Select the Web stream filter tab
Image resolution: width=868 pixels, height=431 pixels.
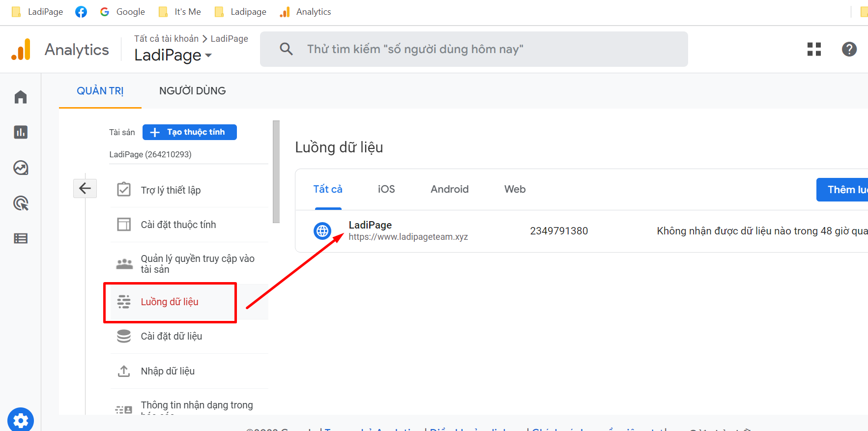pos(515,189)
